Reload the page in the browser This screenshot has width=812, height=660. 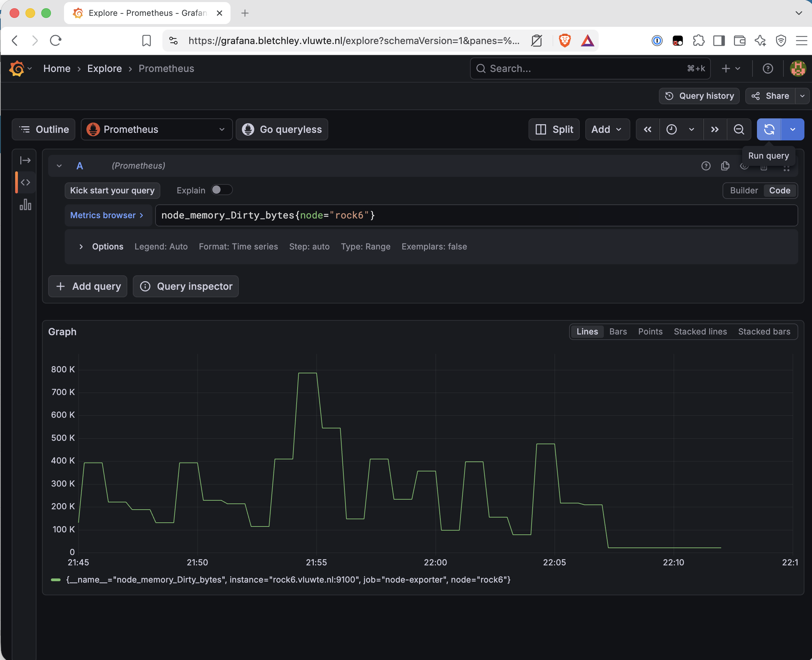point(56,40)
